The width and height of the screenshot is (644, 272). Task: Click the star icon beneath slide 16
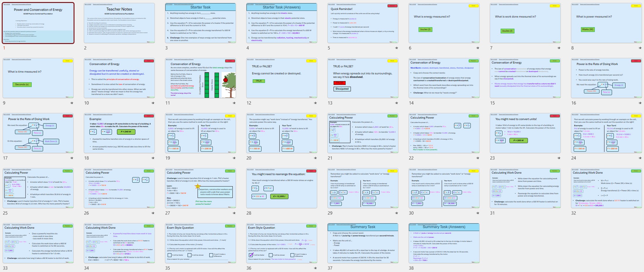coord(640,103)
